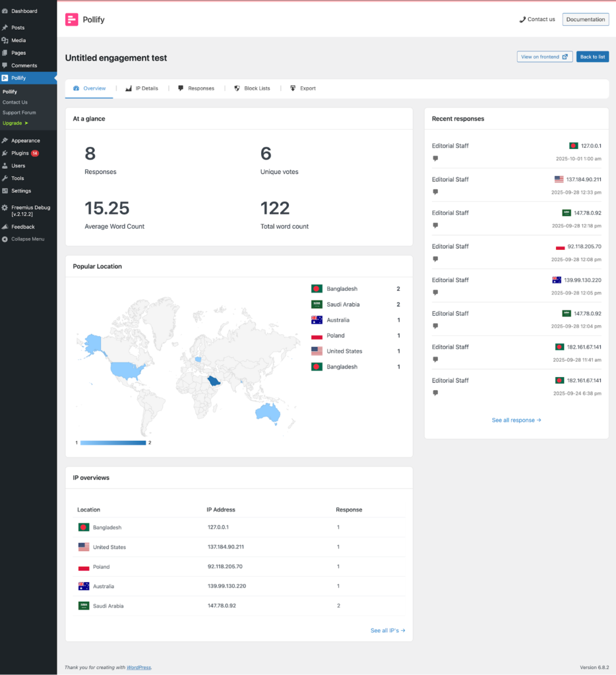This screenshot has height=675, width=616.
Task: Click the Feedback icon in sidebar
Action: pos(5,227)
